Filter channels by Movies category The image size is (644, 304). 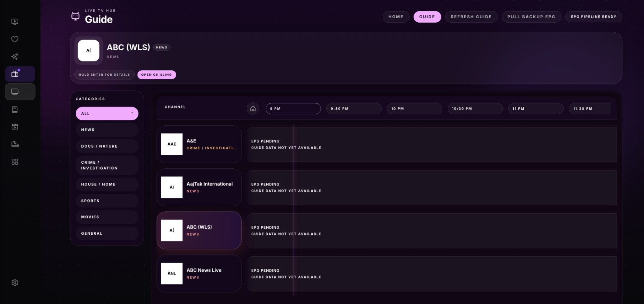coord(107,217)
